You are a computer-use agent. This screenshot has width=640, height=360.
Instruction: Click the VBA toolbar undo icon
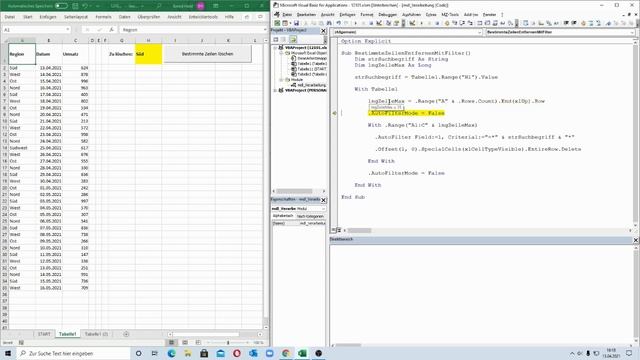[x=338, y=23]
